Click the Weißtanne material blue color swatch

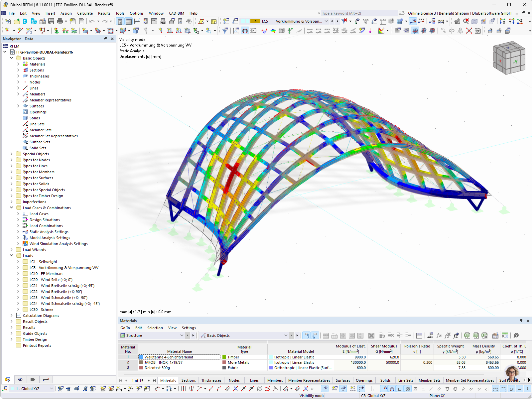[141, 357]
